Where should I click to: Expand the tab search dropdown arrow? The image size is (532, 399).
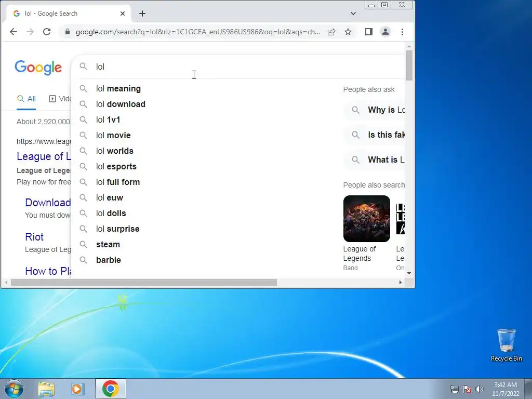pos(353,14)
